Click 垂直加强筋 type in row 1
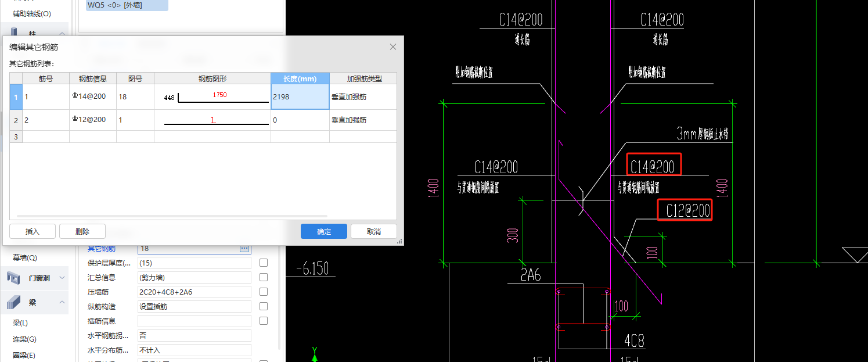 [x=363, y=97]
